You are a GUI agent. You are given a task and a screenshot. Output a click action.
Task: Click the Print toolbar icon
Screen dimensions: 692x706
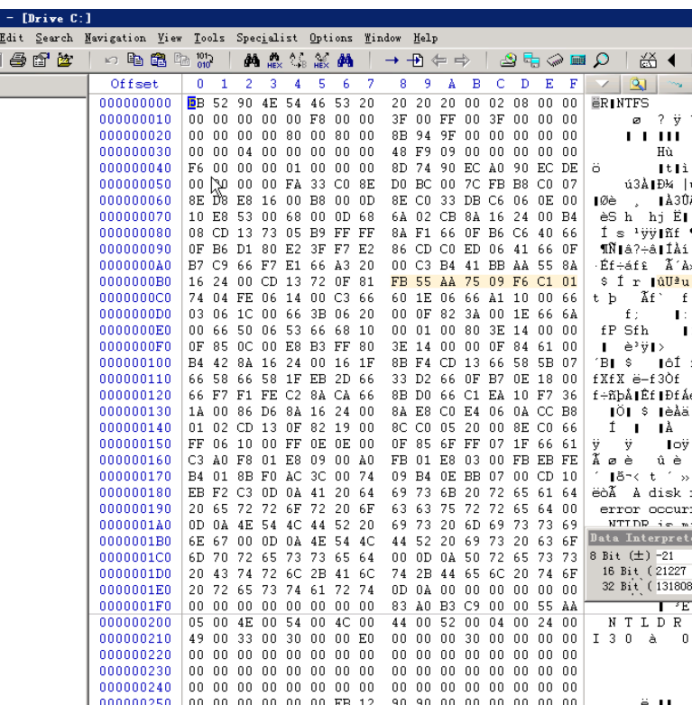[x=18, y=60]
